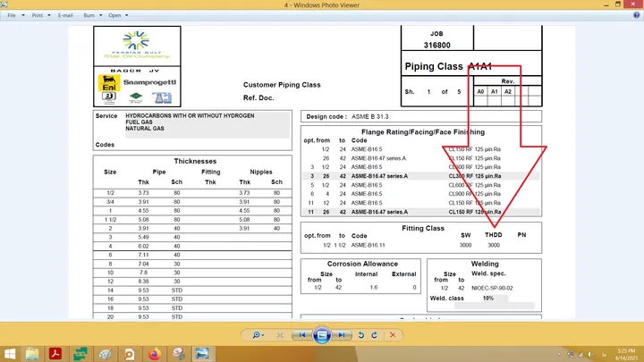Click the E-mail menu item
The image size is (644, 362).
[x=65, y=15]
